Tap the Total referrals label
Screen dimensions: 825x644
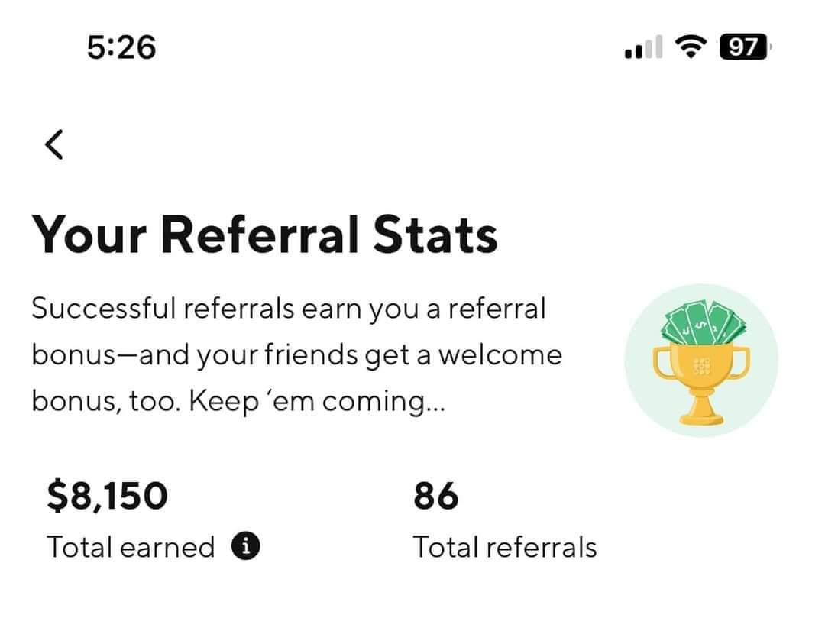pyautogui.click(x=505, y=547)
